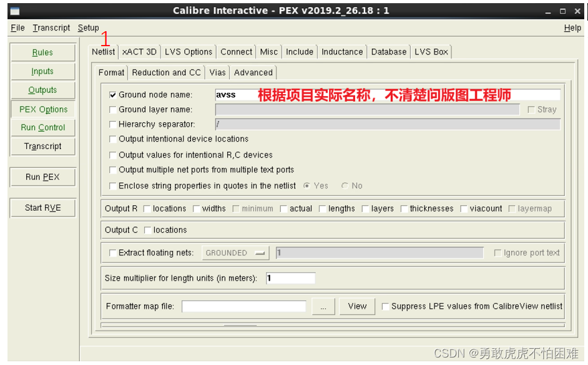The height and width of the screenshot is (365, 588).
Task: Open the Run Control panel
Action: (x=42, y=127)
